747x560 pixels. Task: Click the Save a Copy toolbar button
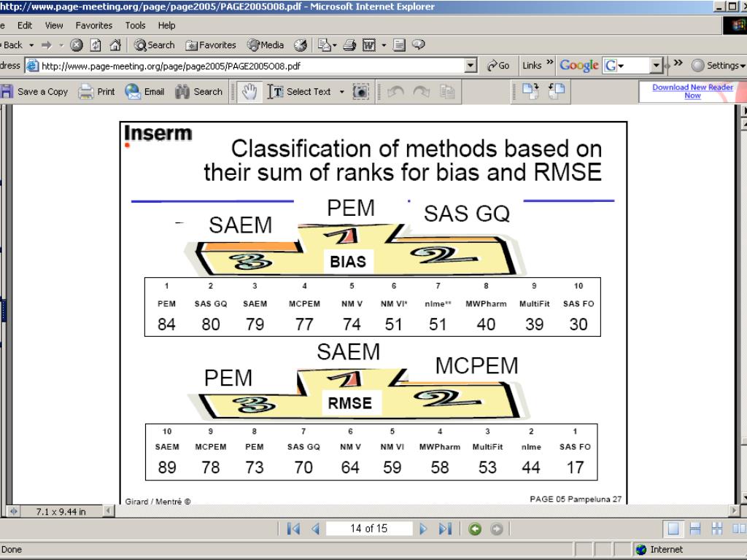[35, 92]
